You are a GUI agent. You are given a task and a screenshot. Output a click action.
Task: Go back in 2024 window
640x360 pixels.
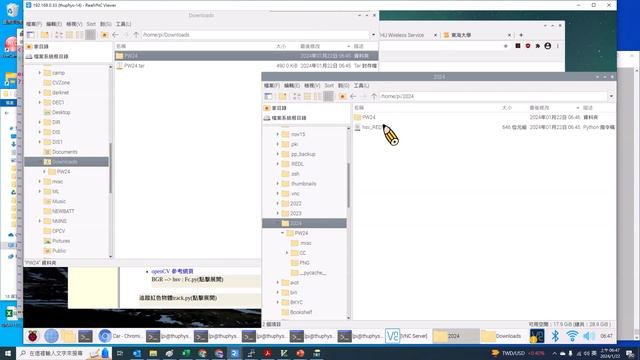353,96
